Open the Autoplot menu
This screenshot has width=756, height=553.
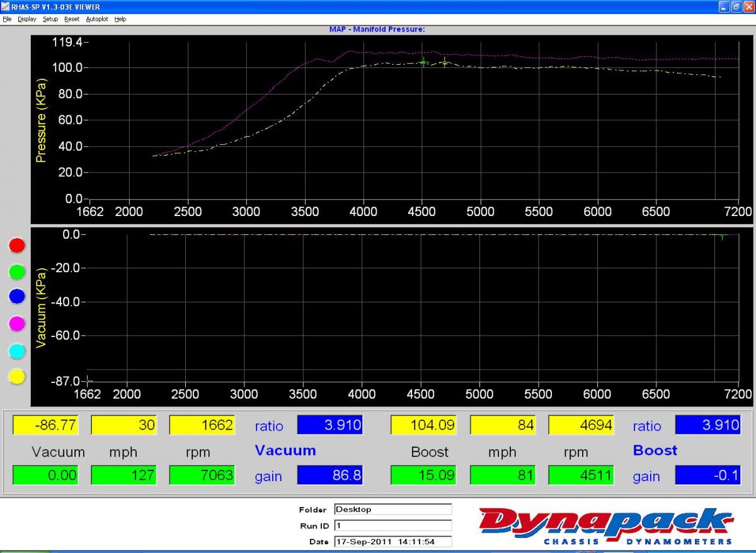[97, 19]
